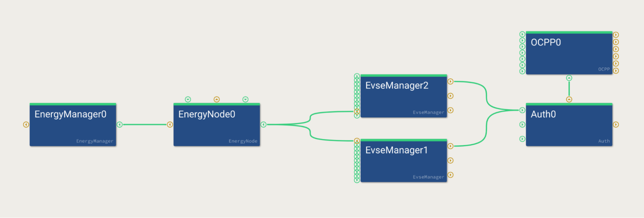644x218 pixels.
Task: Click EvseManager2's middle right orange port
Action: tap(450, 96)
